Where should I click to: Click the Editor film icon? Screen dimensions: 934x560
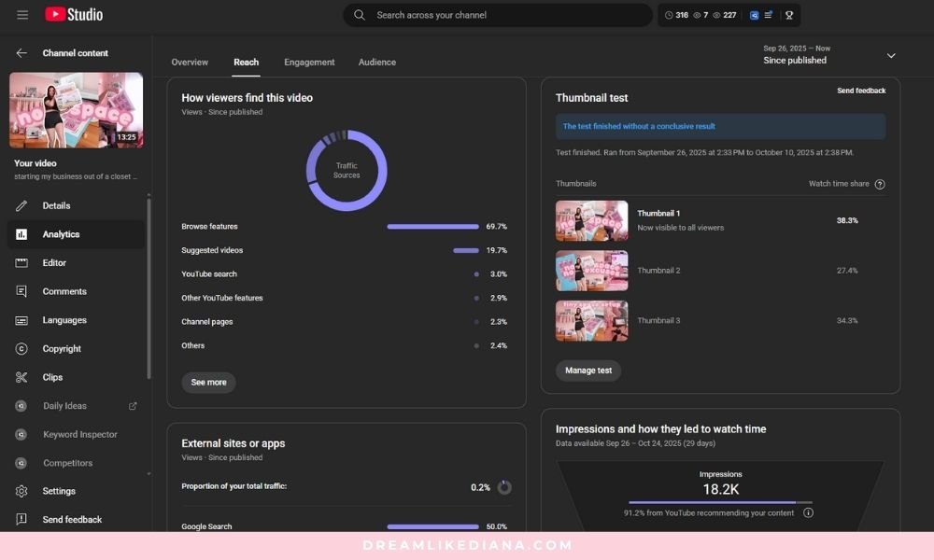pyautogui.click(x=21, y=263)
